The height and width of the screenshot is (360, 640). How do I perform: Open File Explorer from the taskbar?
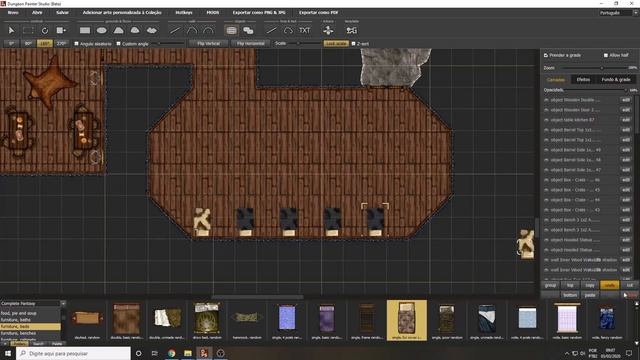[188, 353]
